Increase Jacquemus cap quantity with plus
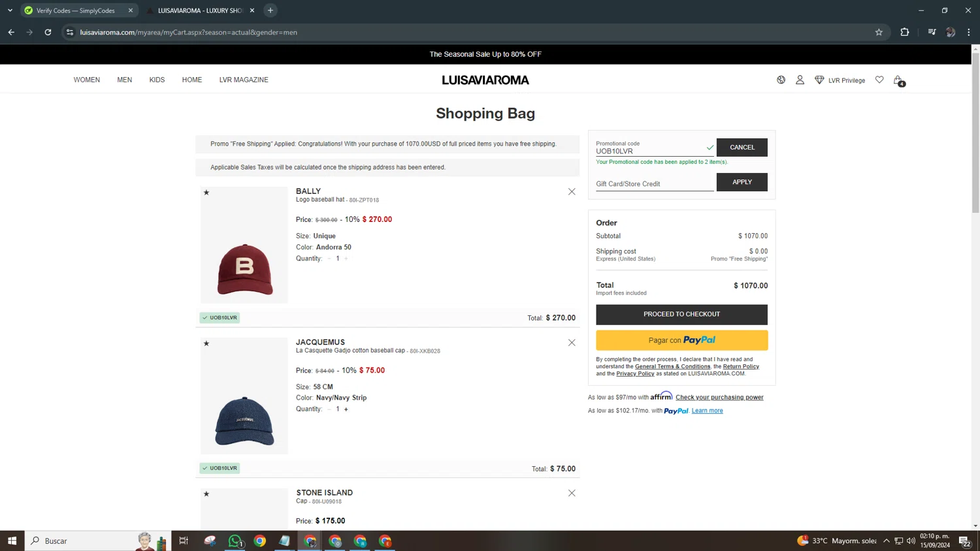The height and width of the screenshot is (551, 980). (x=346, y=409)
